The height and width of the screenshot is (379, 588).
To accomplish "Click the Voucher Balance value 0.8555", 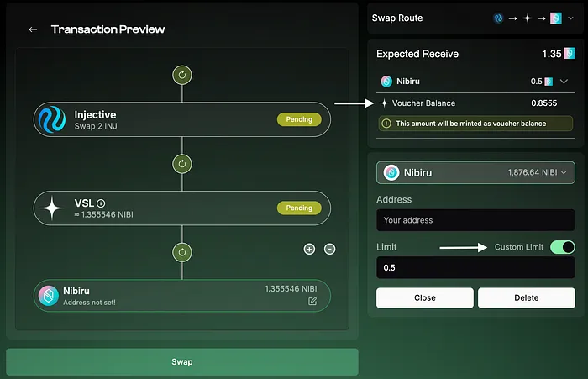I will 543,103.
